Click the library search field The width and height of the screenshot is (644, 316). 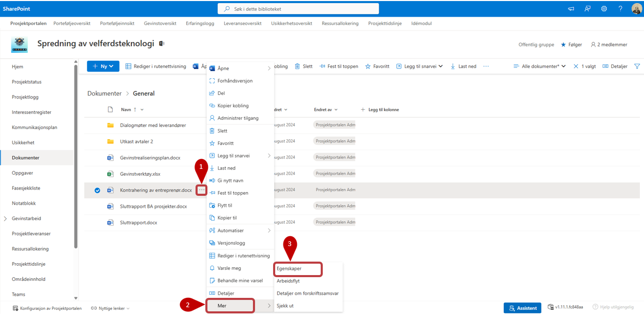click(x=298, y=9)
